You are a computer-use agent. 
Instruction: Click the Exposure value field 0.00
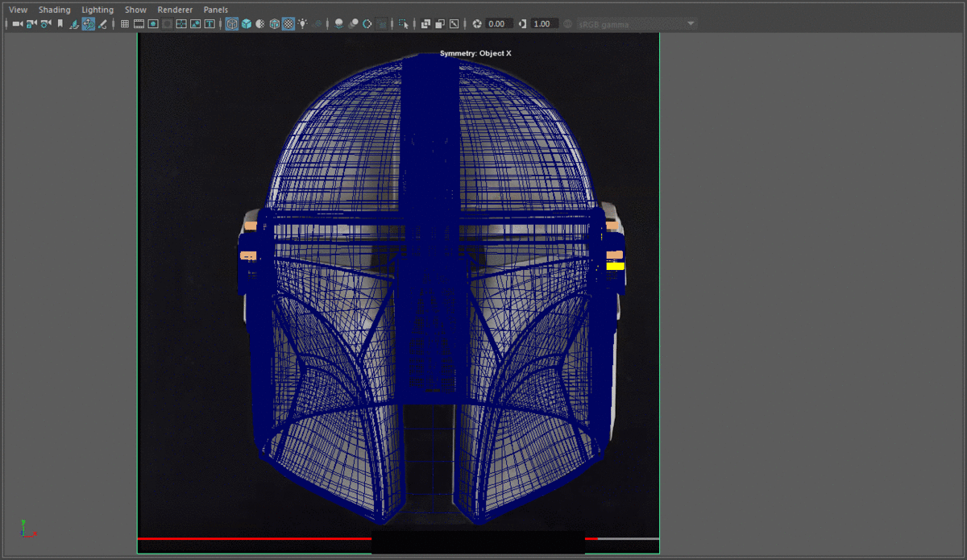(500, 24)
